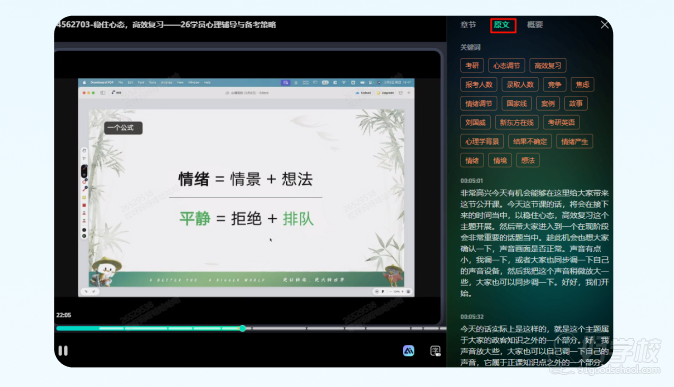Click the 报考人数 keyword tag
The image size is (674, 387).
[x=479, y=84]
